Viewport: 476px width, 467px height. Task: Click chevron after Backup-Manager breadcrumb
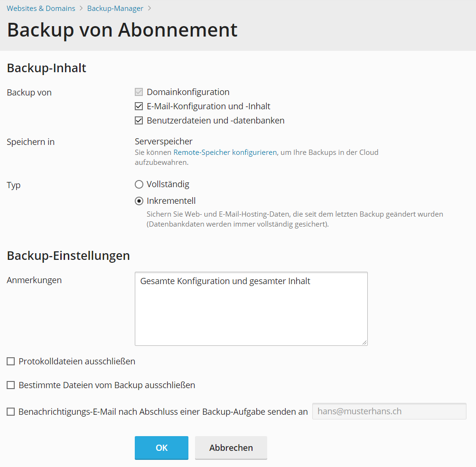coord(149,8)
